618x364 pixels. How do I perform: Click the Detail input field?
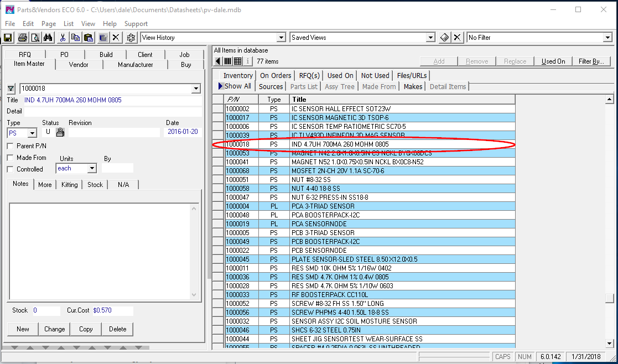coord(113,112)
